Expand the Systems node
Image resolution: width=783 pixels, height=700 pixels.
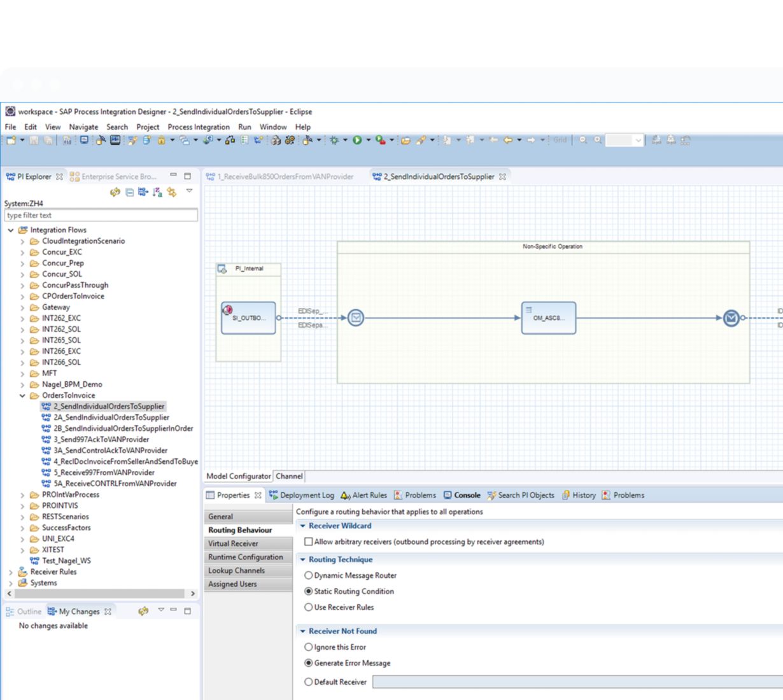pyautogui.click(x=11, y=583)
